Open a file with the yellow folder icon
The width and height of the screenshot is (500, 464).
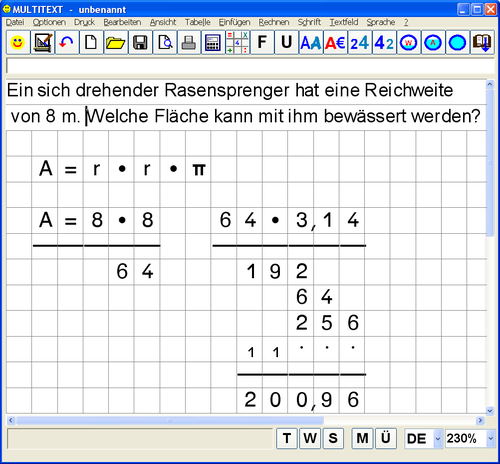pyautogui.click(x=116, y=42)
